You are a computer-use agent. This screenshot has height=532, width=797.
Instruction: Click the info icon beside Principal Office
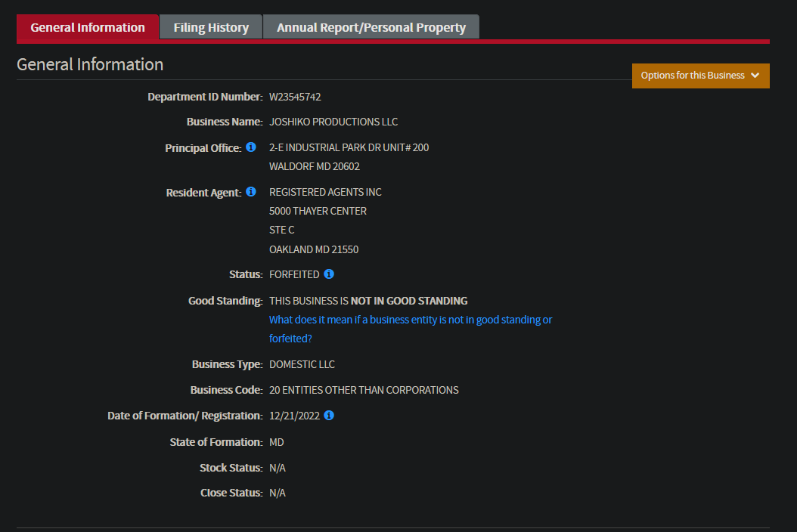(x=250, y=147)
